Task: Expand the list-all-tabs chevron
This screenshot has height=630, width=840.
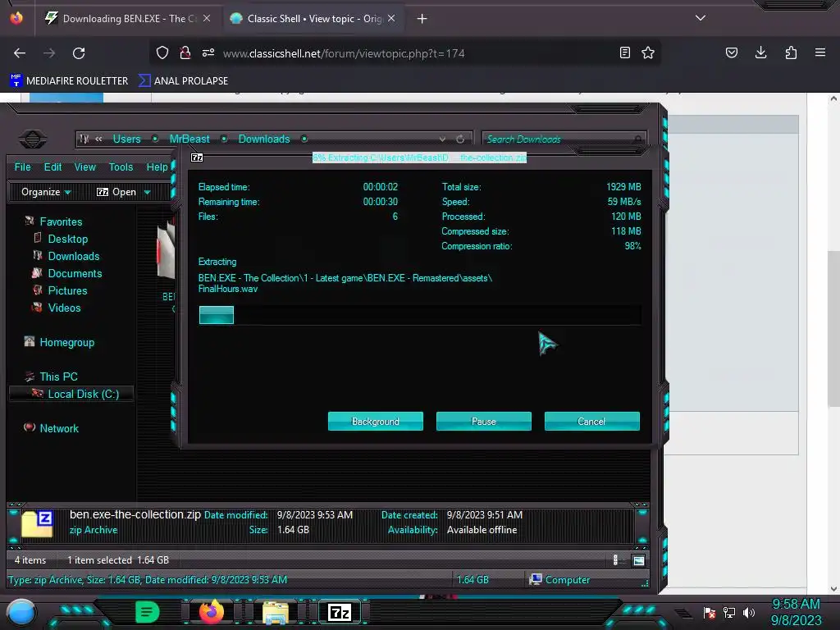Action: pyautogui.click(x=701, y=18)
